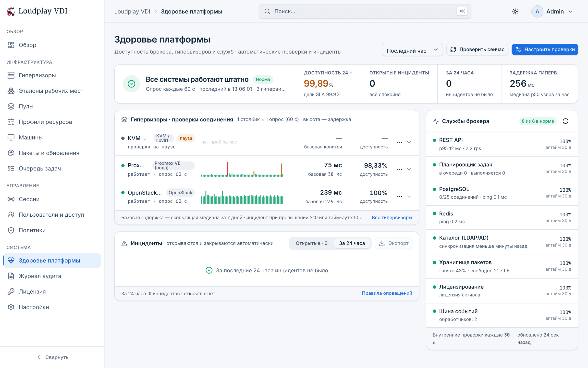Click the OpenStack latency sparkline chart
The height and width of the screenshot is (368, 588).
click(242, 197)
